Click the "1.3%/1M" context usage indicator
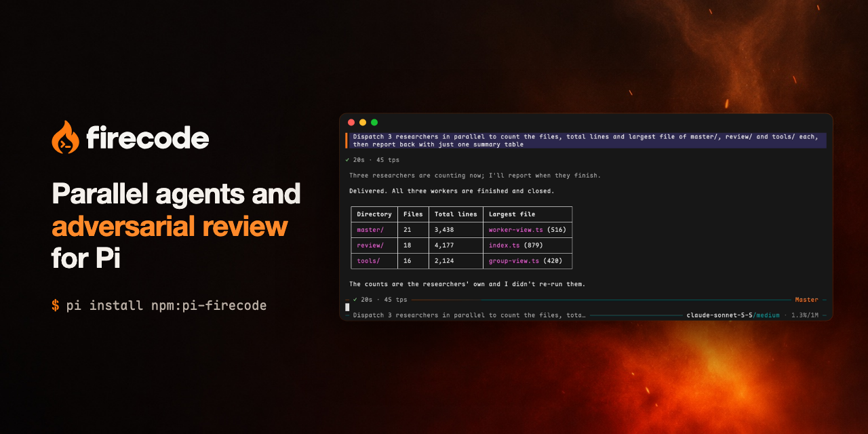The image size is (868, 434). tap(805, 315)
